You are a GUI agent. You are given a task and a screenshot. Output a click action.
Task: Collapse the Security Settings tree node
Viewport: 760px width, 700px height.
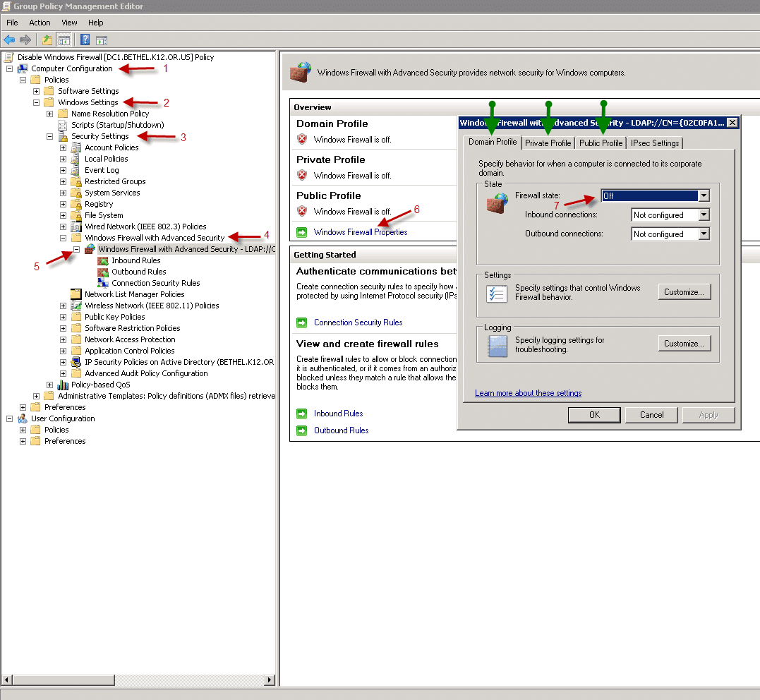48,135
